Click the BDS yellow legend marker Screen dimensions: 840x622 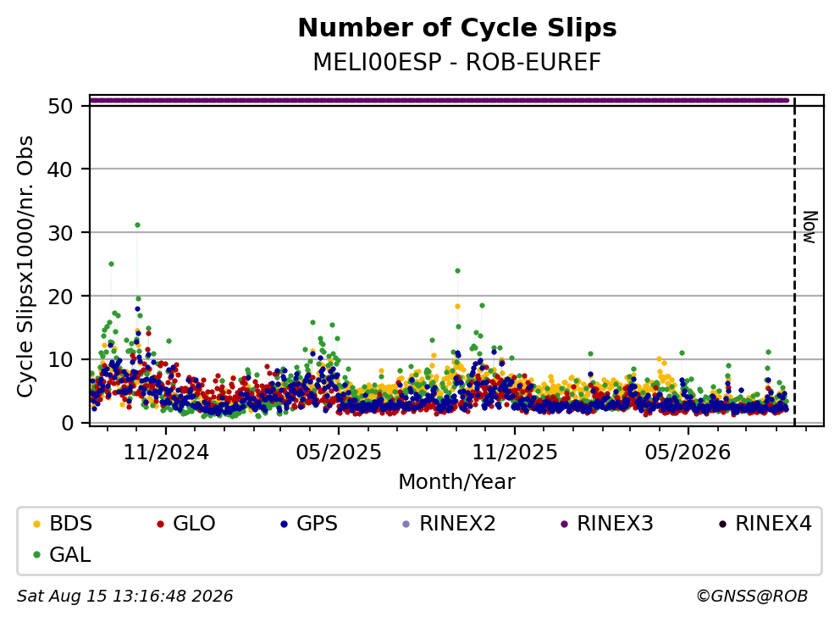pyautogui.click(x=36, y=524)
